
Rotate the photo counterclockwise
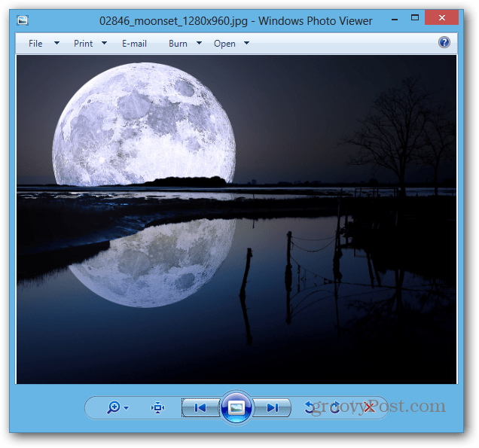tap(310, 407)
